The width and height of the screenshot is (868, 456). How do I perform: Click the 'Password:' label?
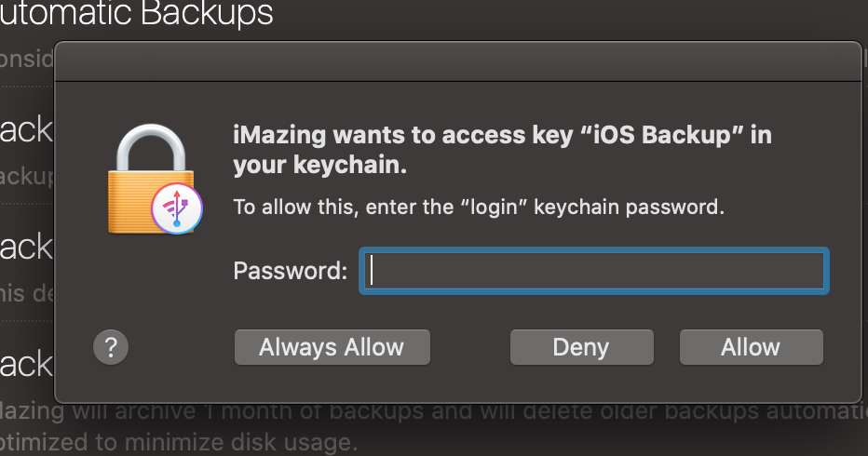coord(290,271)
